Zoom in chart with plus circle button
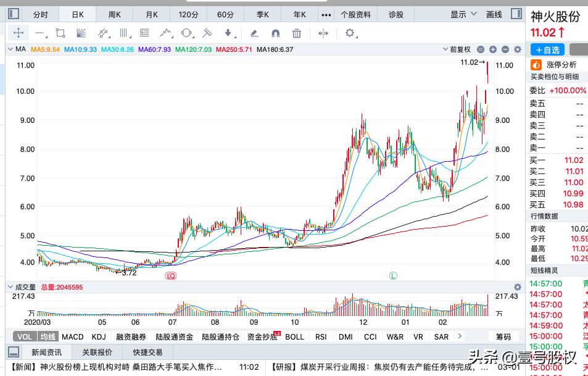This screenshot has width=588, height=376. pos(493,49)
